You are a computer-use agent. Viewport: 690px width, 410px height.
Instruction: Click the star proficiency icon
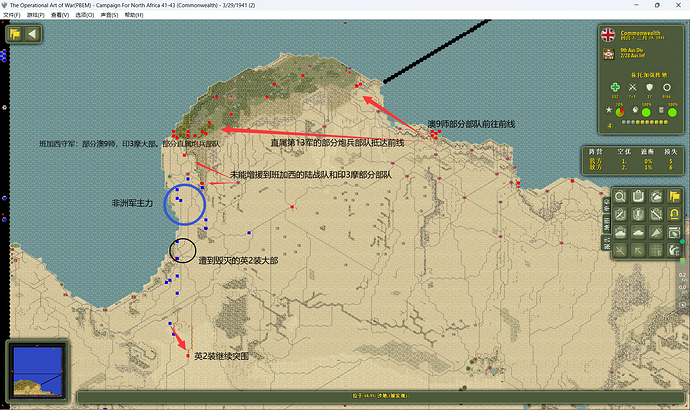click(609, 110)
